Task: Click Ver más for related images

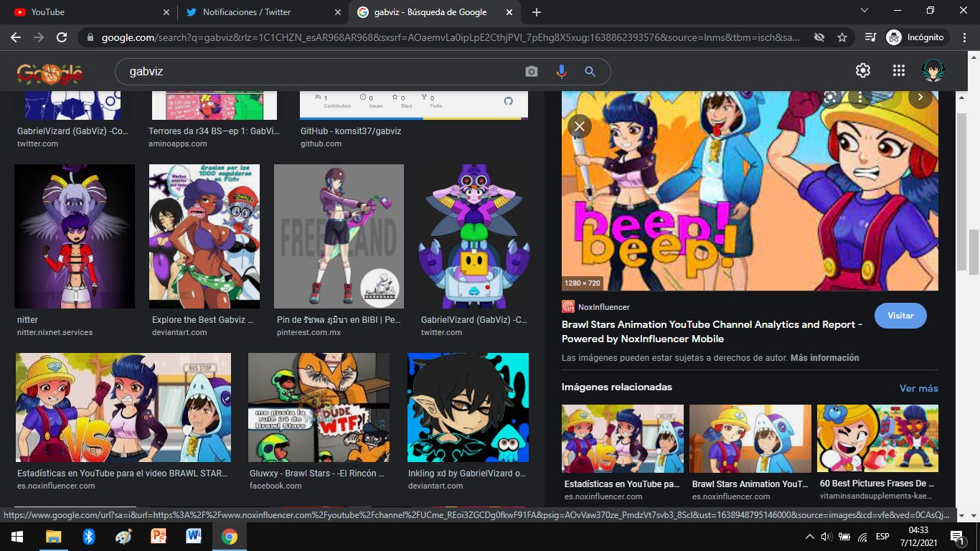Action: (918, 388)
